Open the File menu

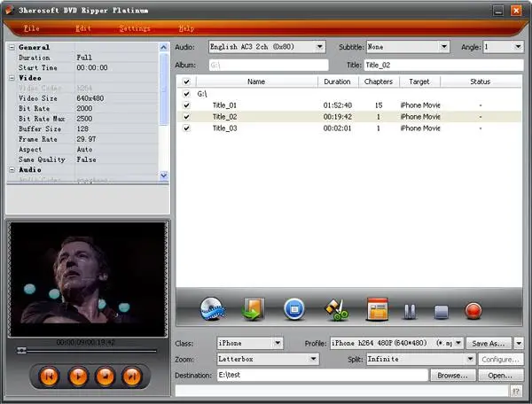(x=32, y=28)
